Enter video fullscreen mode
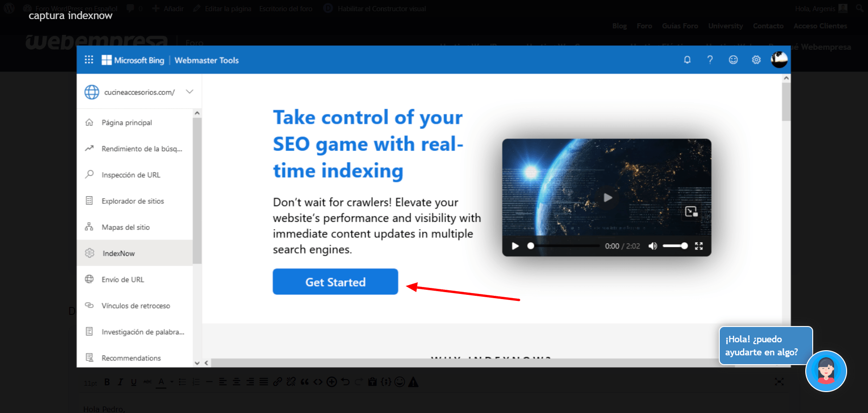Screen dimensions: 868x413 (x=699, y=246)
